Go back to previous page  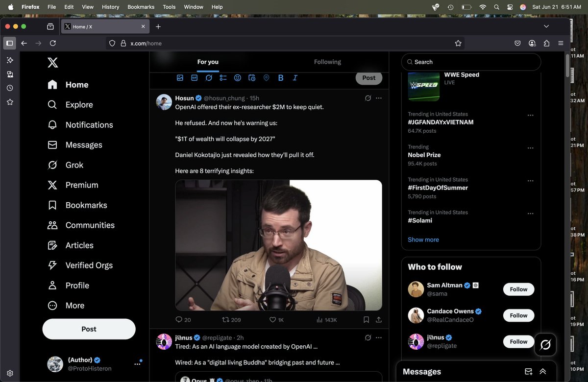point(24,43)
